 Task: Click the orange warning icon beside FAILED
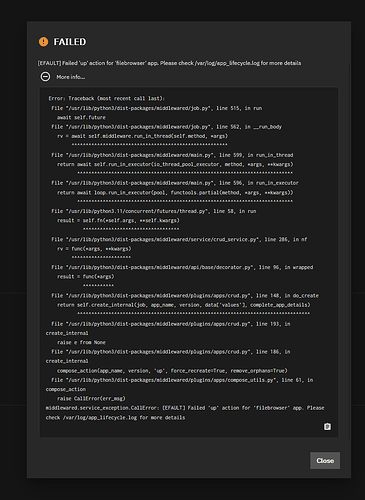coord(43,42)
